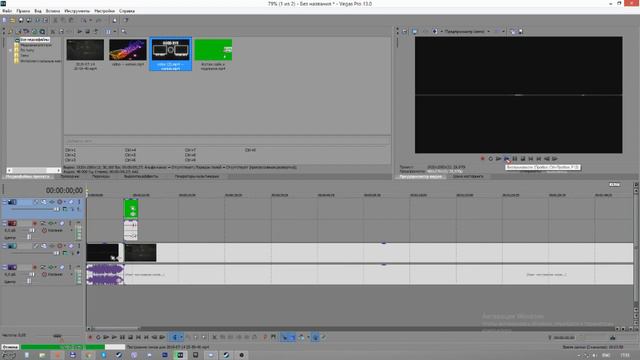Image resolution: width=640 pixels, height=360 pixels.
Task: Minimize the second track header
Action: (x=4, y=223)
